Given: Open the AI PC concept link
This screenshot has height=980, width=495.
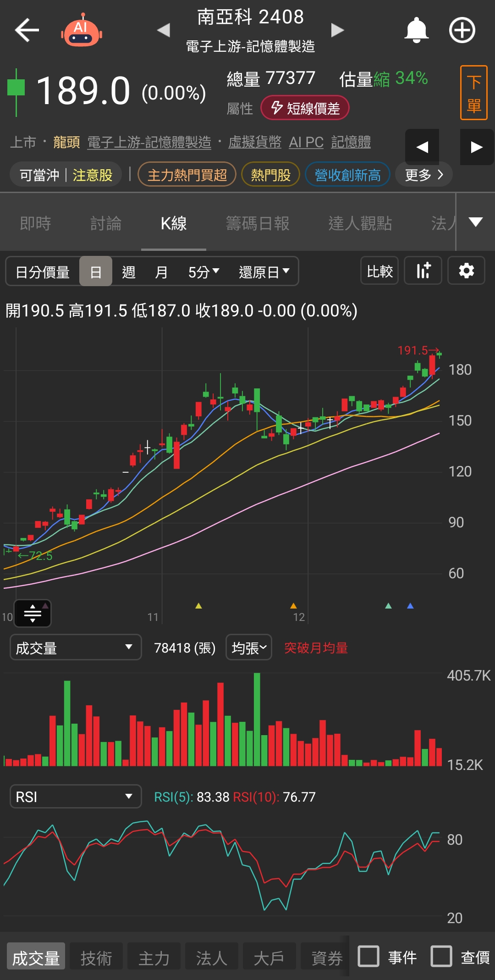Looking at the screenshot, I should click(306, 142).
